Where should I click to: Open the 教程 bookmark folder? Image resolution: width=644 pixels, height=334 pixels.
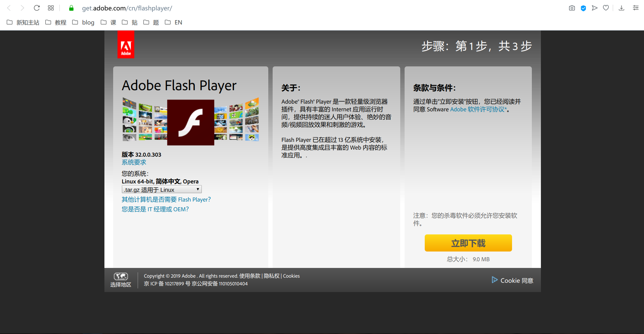point(56,22)
